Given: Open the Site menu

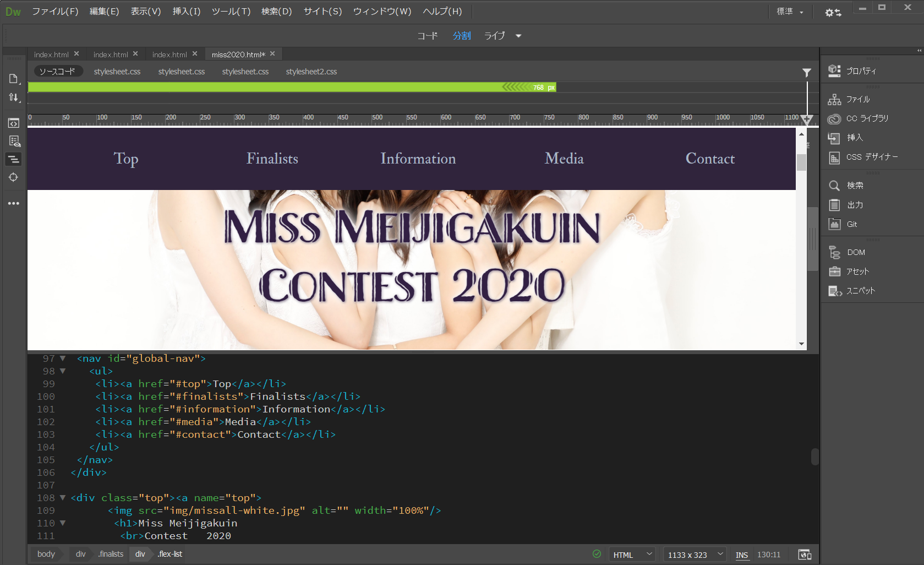Looking at the screenshot, I should coord(322,12).
